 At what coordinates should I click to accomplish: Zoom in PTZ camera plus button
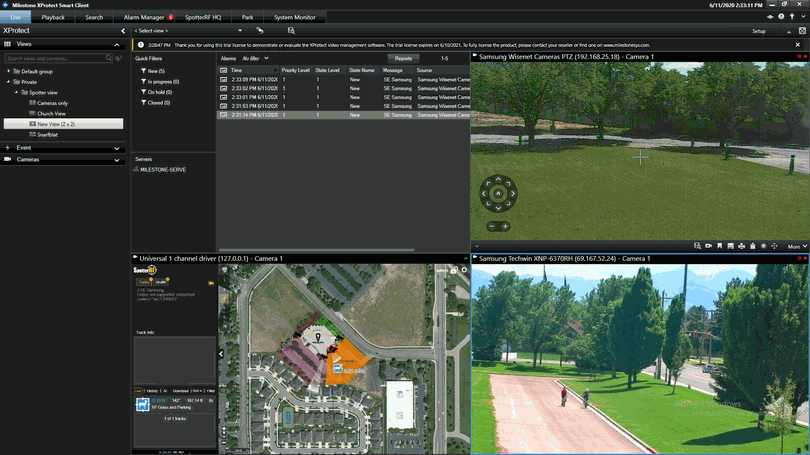(x=505, y=226)
